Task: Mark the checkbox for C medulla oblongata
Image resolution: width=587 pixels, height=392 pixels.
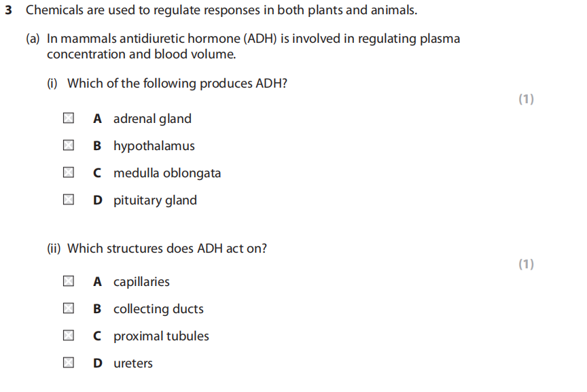Action: pos(69,173)
